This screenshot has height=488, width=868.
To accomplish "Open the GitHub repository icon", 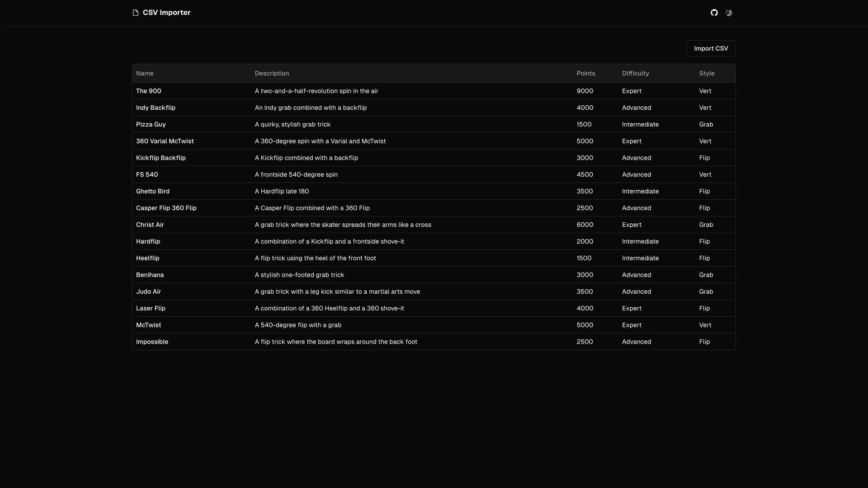I will pos(714,13).
